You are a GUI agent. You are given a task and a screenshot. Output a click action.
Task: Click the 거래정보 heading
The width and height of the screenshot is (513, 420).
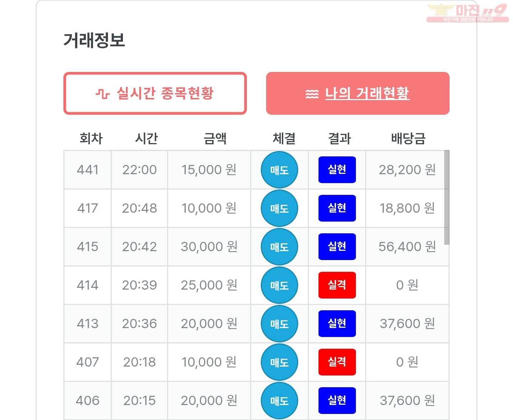[94, 40]
